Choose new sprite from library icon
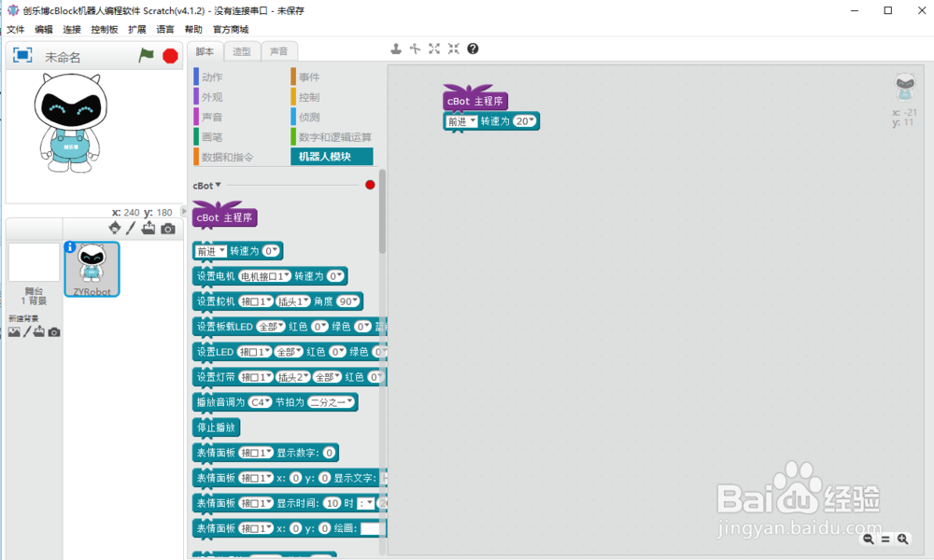 coord(114,228)
